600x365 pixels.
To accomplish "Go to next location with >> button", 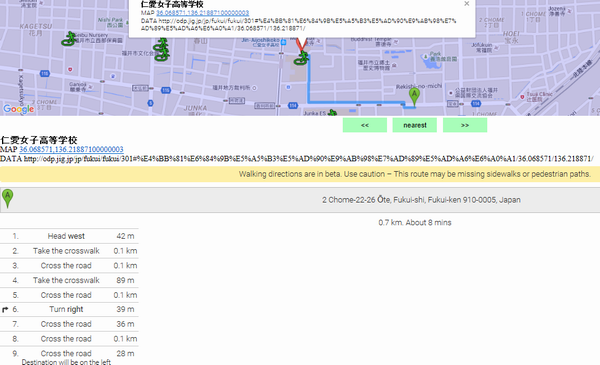I will (x=465, y=125).
